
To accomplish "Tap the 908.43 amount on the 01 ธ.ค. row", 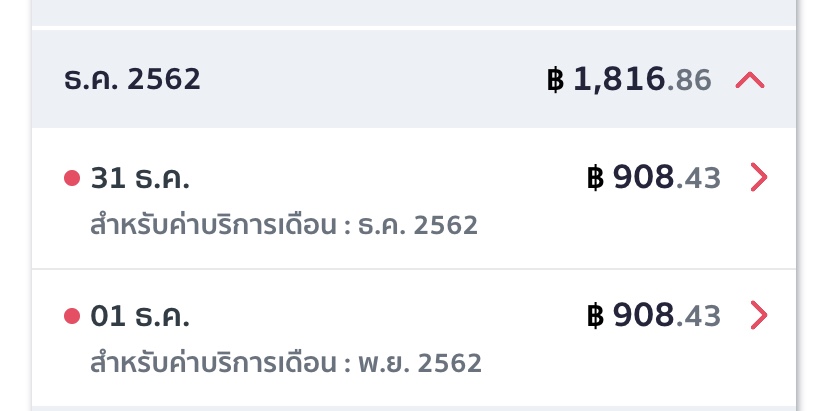I will tap(666, 316).
